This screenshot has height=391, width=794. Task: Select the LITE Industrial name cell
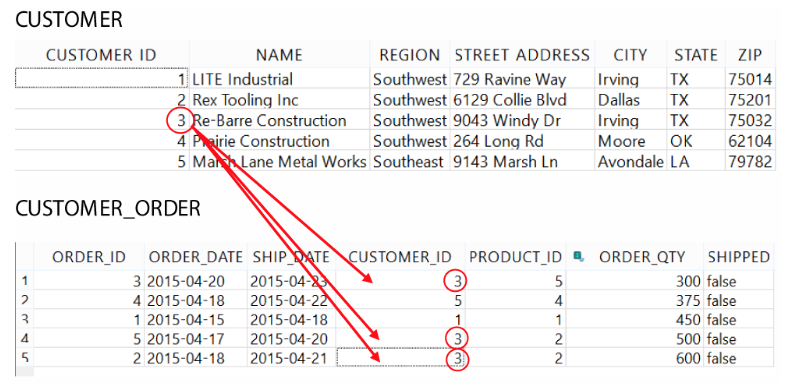click(280, 79)
